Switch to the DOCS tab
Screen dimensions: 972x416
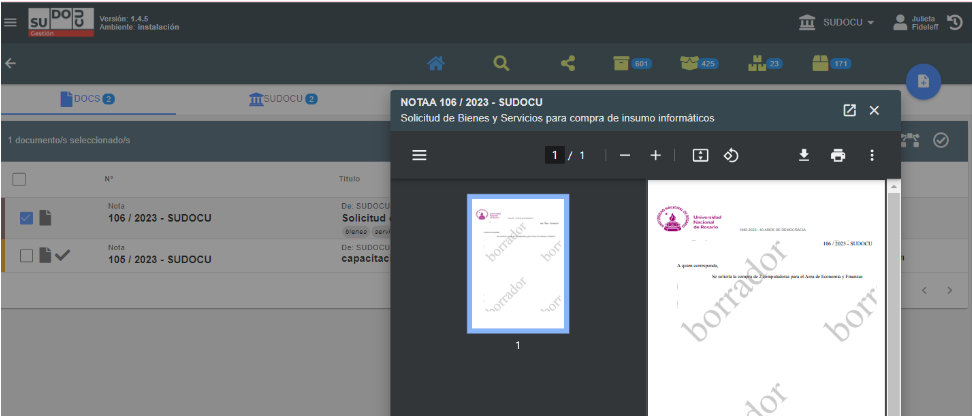[x=88, y=98]
